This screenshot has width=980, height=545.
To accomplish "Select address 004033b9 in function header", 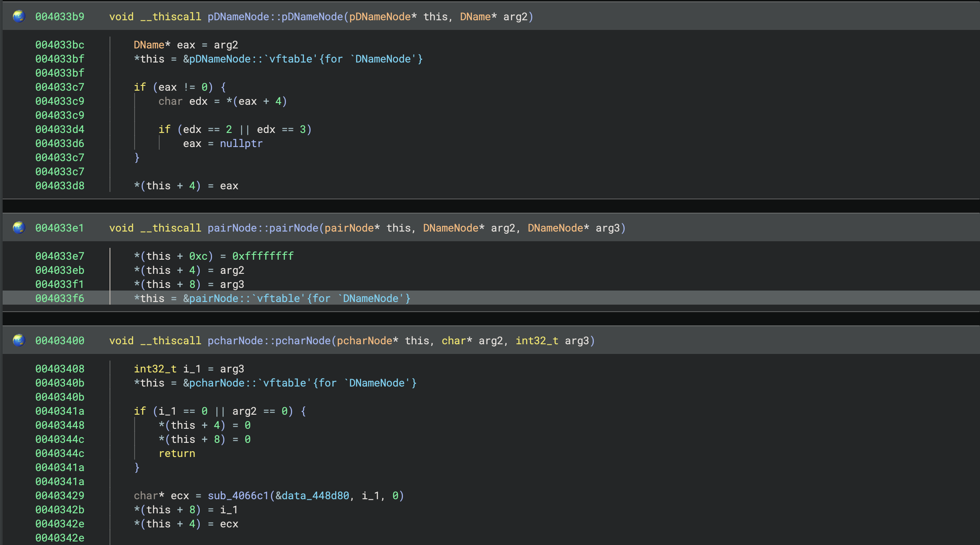I will click(59, 17).
